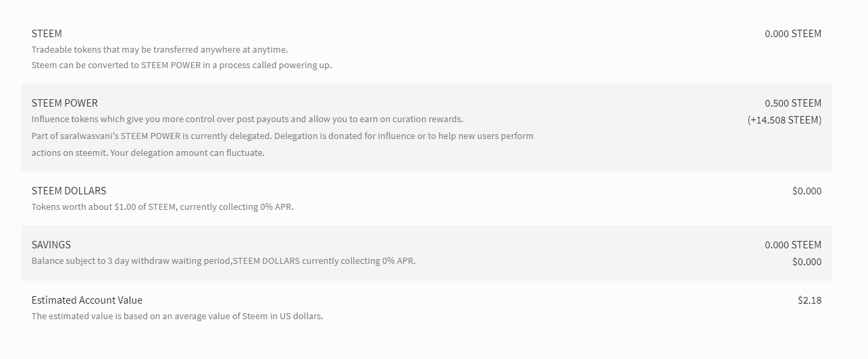Screen dimensions: 868x359
Task: Click the 3 day withdraw waiting period text
Action: (x=224, y=261)
